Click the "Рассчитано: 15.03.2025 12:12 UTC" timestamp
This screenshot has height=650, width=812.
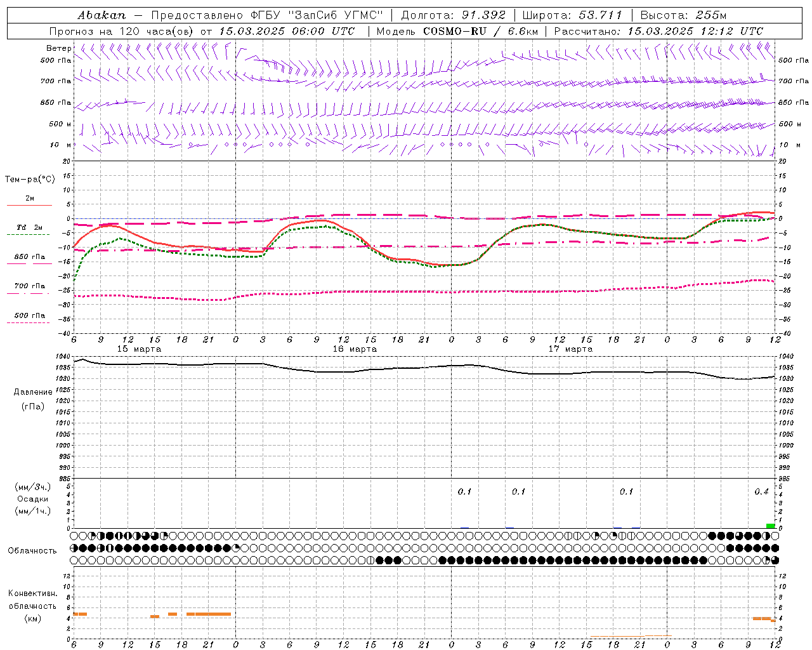click(x=658, y=31)
